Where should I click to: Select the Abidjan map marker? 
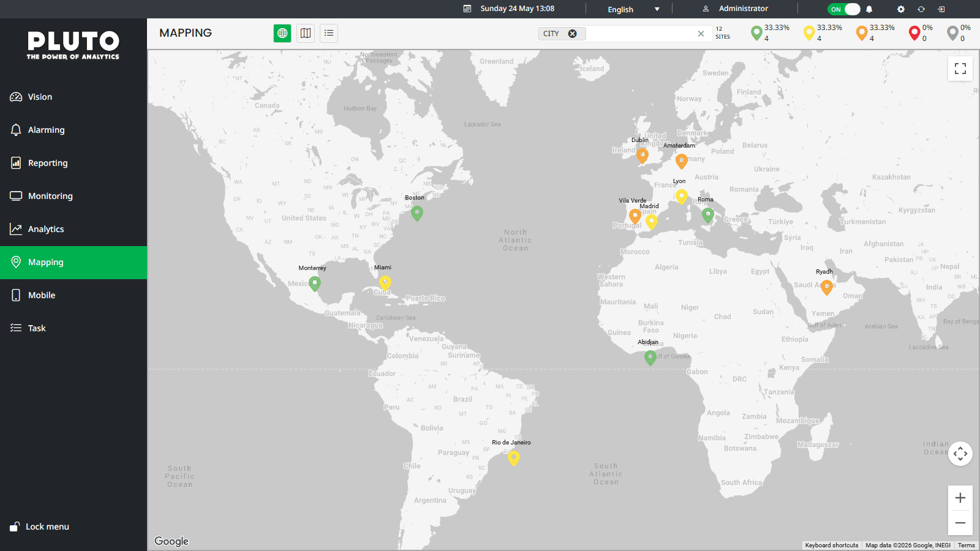coord(650,358)
